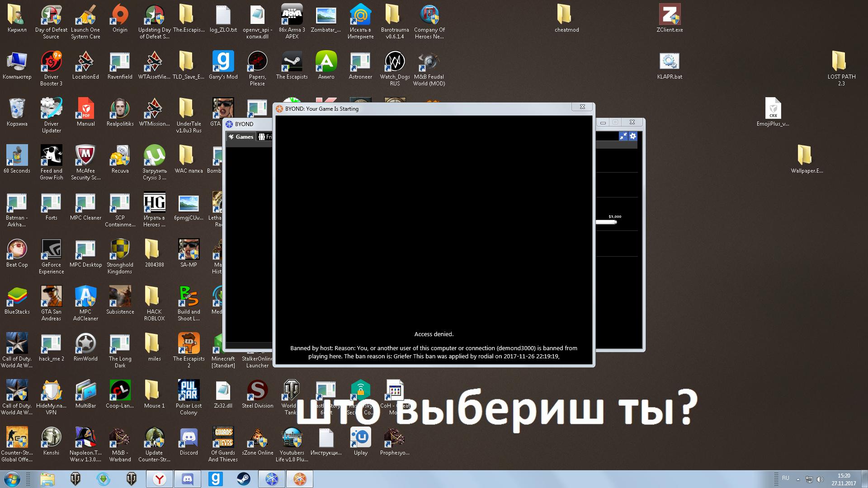Open the Steel Division desktop icon
The height and width of the screenshot is (488, 868).
(x=257, y=394)
